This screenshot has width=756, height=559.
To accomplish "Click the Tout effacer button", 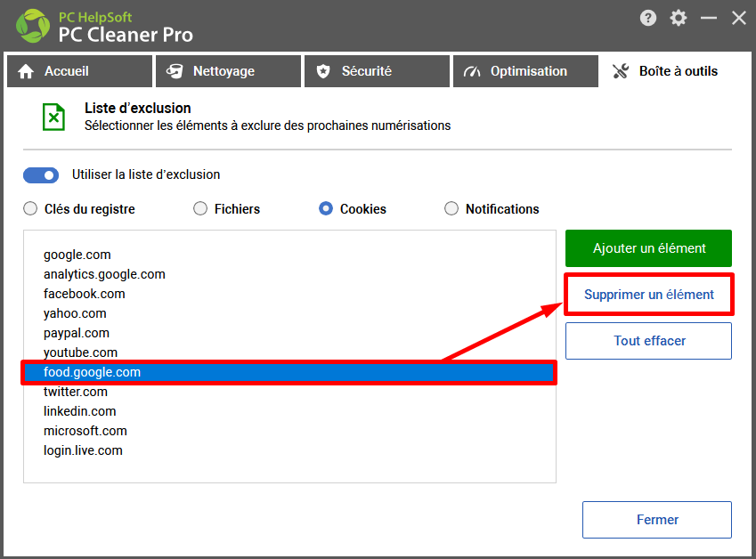I will tap(648, 341).
